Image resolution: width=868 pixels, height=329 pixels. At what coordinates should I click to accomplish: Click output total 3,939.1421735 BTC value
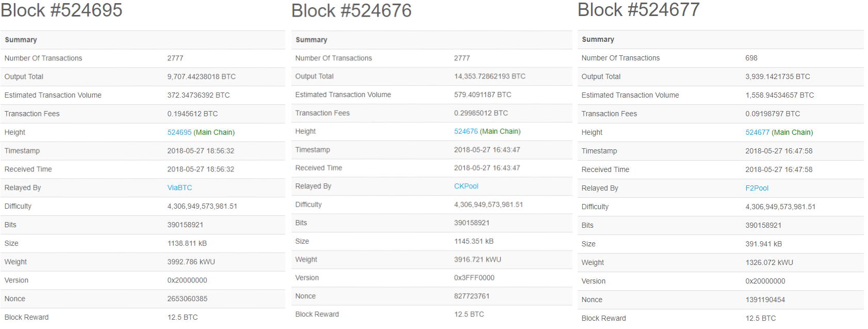click(x=777, y=76)
